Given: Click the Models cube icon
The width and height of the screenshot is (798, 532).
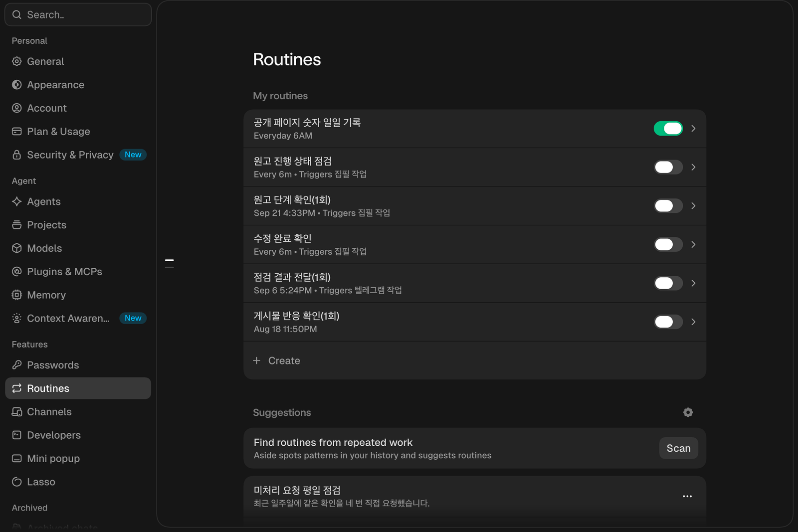Looking at the screenshot, I should (17, 248).
